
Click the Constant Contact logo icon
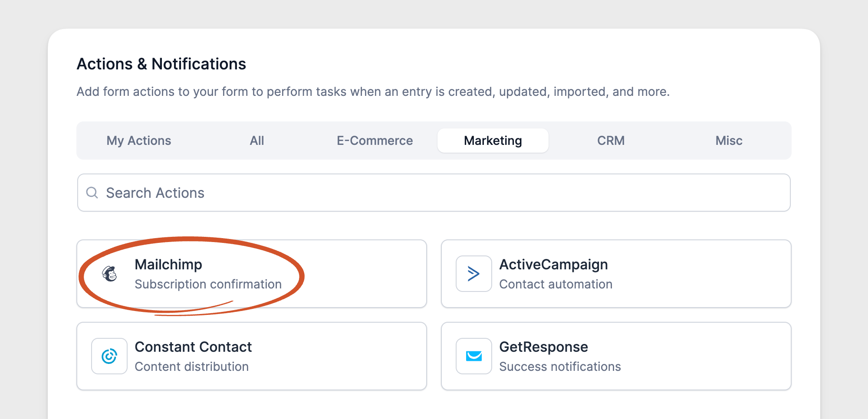click(x=109, y=356)
